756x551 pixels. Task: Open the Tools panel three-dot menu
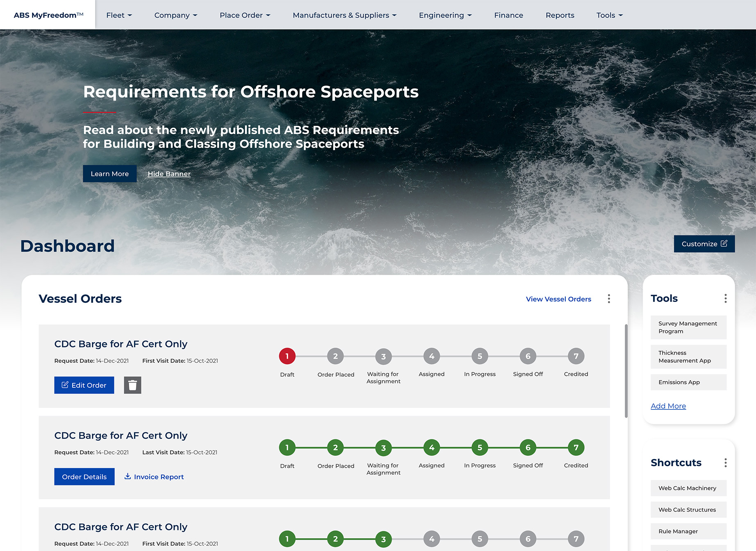(725, 298)
